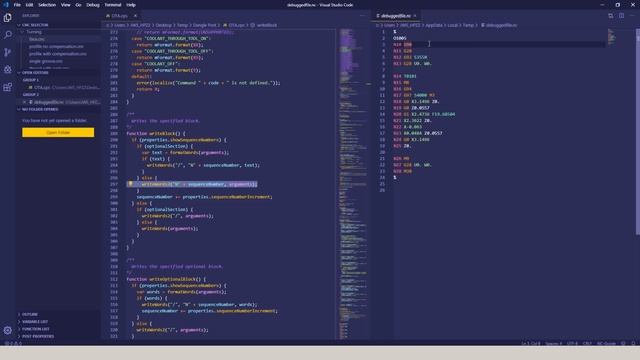This screenshot has width=640, height=360.
Task: Open the Debug view in the activity bar
Action: point(7,69)
